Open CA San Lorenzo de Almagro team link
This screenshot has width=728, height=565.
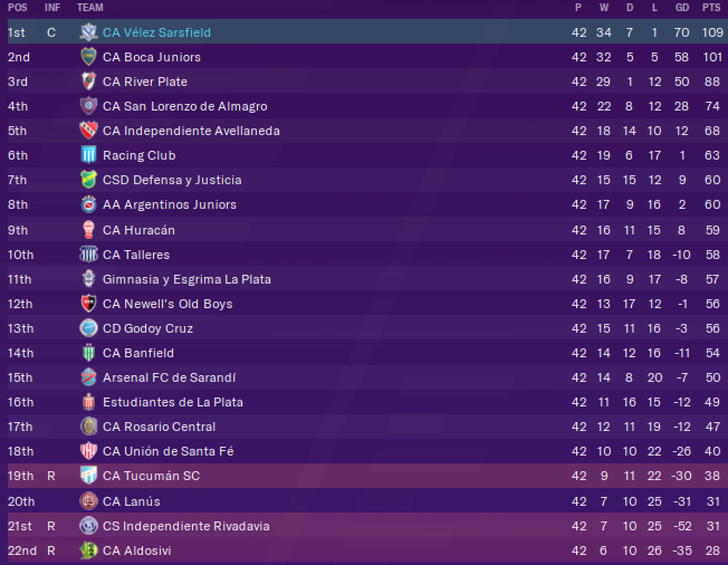coord(185,106)
